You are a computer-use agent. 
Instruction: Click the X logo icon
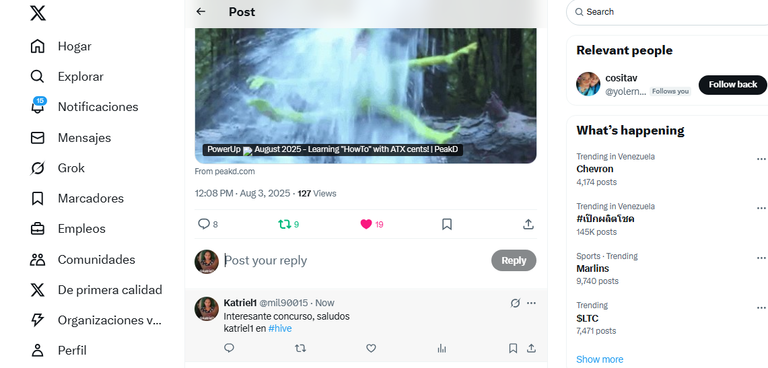(x=38, y=12)
